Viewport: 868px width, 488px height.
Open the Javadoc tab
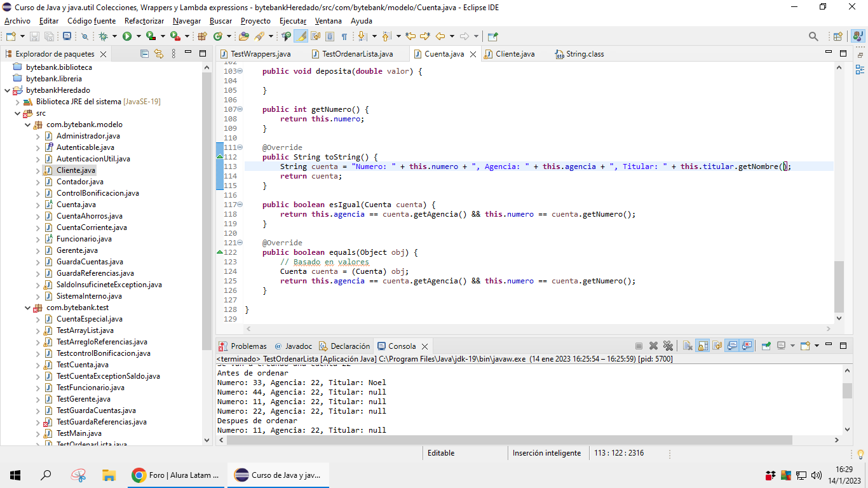[294, 346]
